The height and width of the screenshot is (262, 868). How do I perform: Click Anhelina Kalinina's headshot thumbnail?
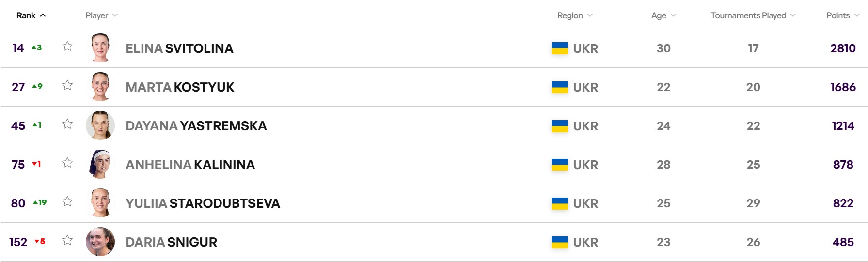(x=100, y=164)
